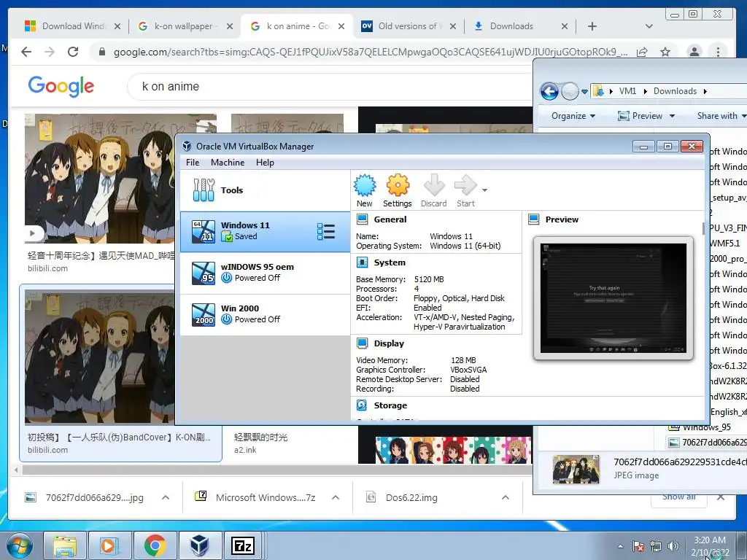747x560 pixels.
Task: Click the Storage section header
Action: (390, 405)
